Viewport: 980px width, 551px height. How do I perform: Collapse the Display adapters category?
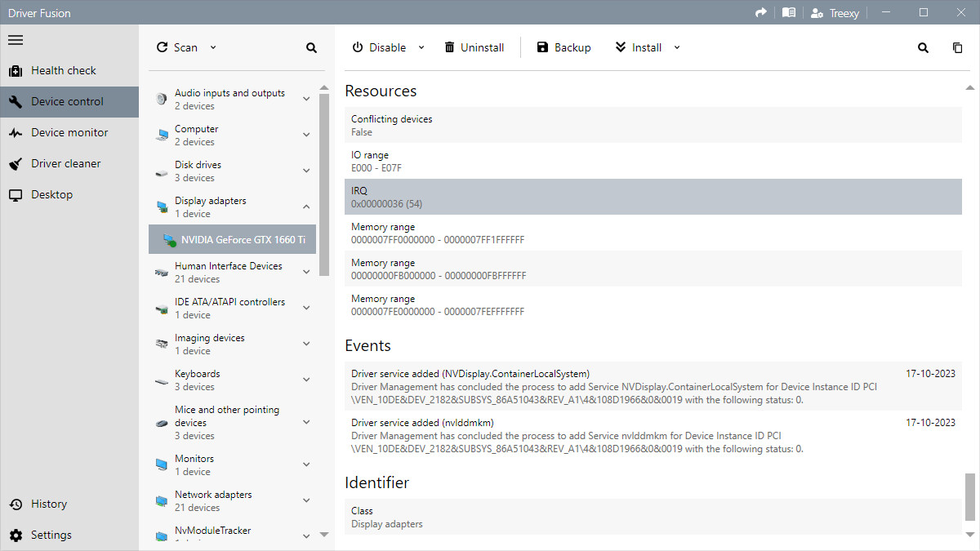306,207
